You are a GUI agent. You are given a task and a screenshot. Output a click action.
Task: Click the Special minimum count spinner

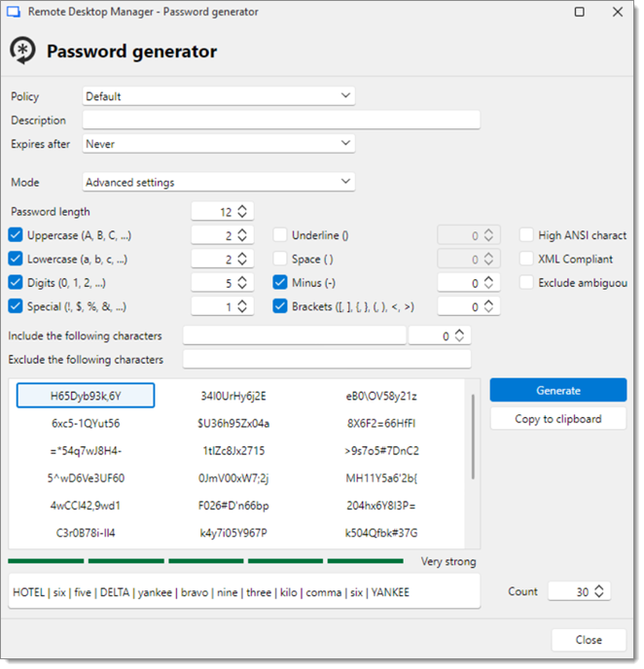pos(243,308)
